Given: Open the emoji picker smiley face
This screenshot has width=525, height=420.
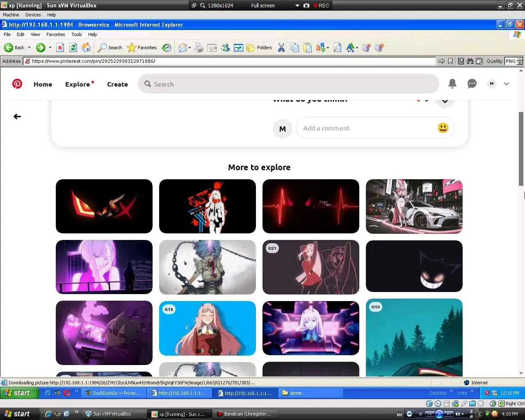Looking at the screenshot, I should (443, 128).
